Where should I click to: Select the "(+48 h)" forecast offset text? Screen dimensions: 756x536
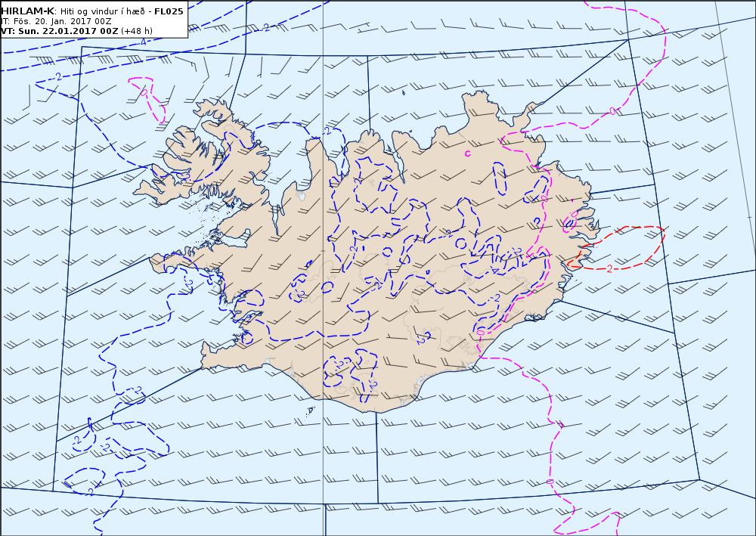136,31
